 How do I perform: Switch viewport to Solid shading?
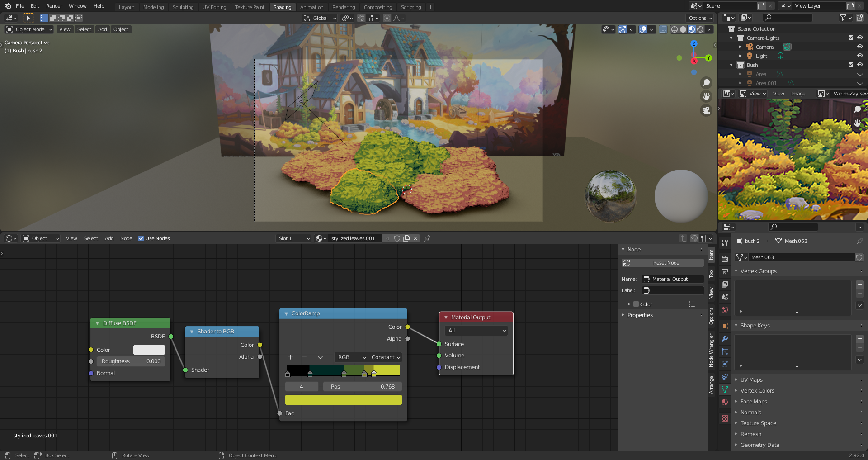pyautogui.click(x=683, y=29)
